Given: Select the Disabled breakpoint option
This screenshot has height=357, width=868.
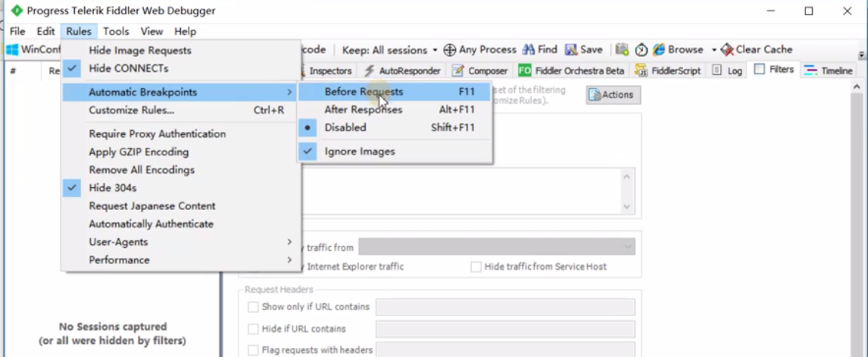Looking at the screenshot, I should 394,127.
